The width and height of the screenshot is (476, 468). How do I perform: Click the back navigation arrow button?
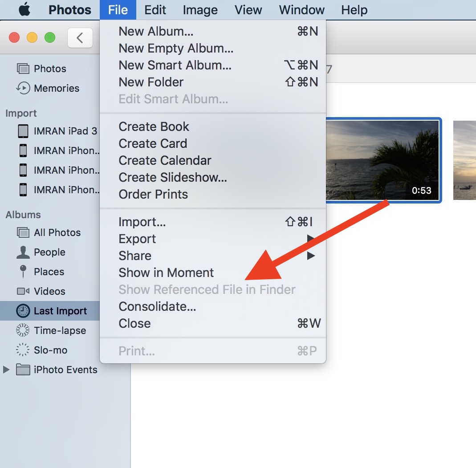(x=80, y=38)
